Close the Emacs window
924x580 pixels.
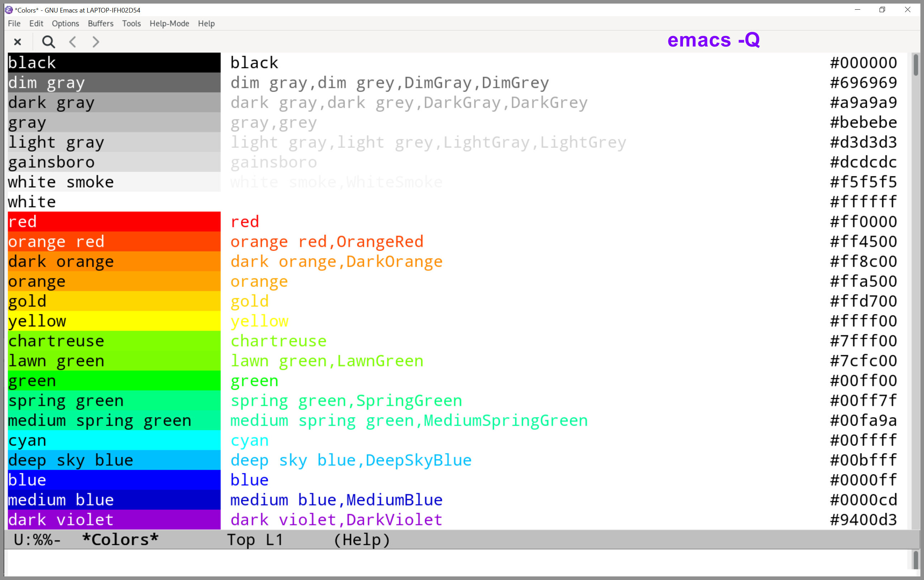coord(908,10)
